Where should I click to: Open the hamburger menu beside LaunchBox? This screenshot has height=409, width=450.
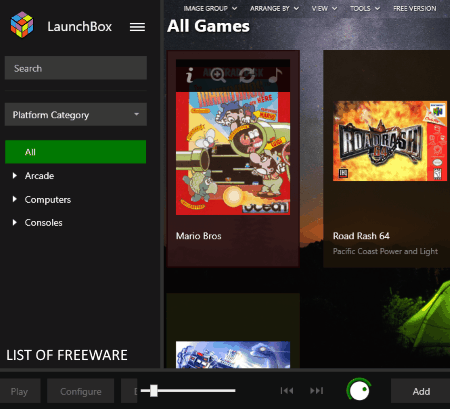tap(137, 27)
